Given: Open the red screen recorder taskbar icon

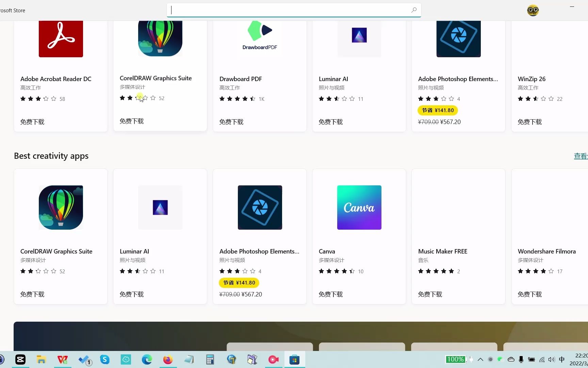Looking at the screenshot, I should pyautogui.click(x=274, y=359).
